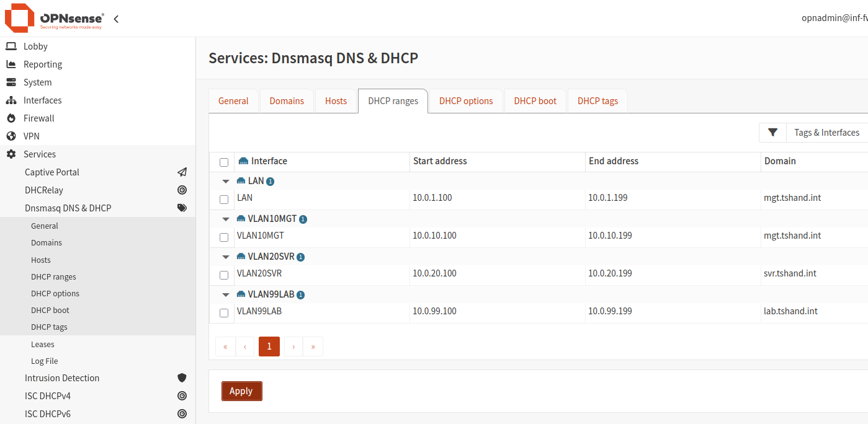Screen dimensions: 868x424
Task: Tick the VLAN99LAB row checkbox
Action: 223,313
